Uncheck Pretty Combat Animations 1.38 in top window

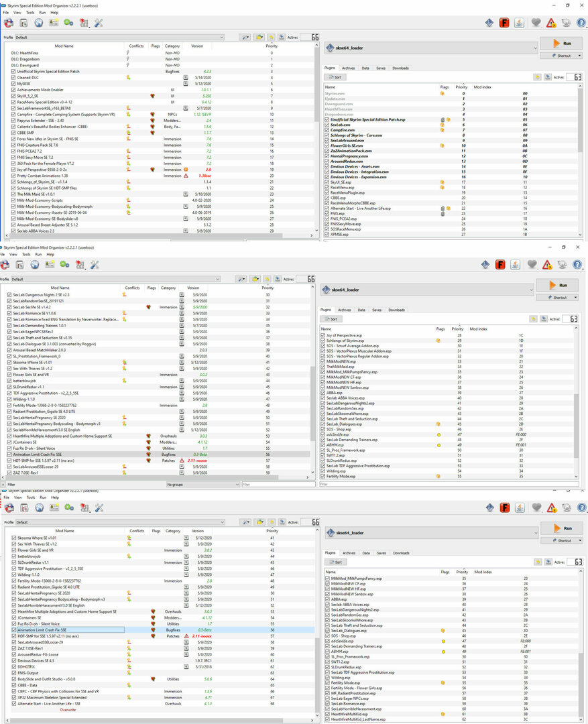(13, 176)
